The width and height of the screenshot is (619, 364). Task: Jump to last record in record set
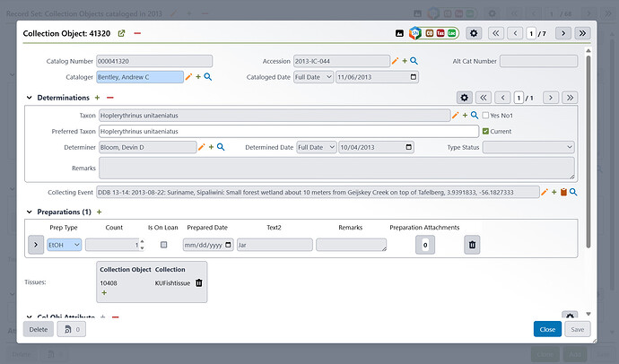pyautogui.click(x=583, y=33)
